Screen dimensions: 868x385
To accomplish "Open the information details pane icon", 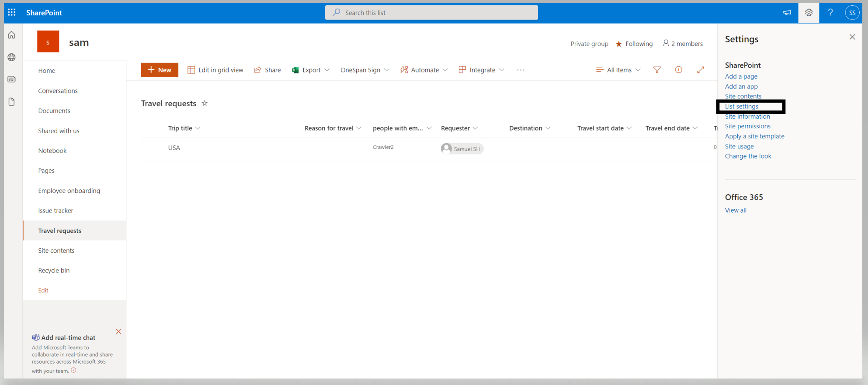I will pos(678,70).
